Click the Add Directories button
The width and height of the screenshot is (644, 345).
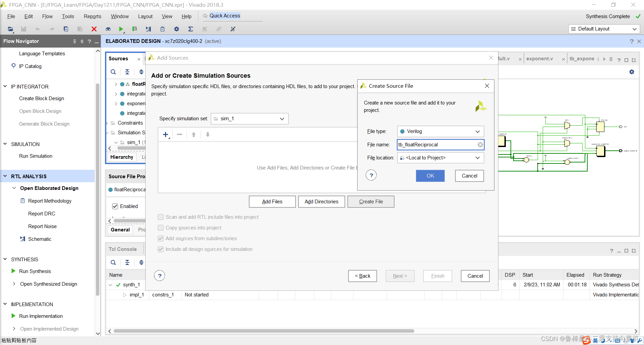pyautogui.click(x=321, y=202)
